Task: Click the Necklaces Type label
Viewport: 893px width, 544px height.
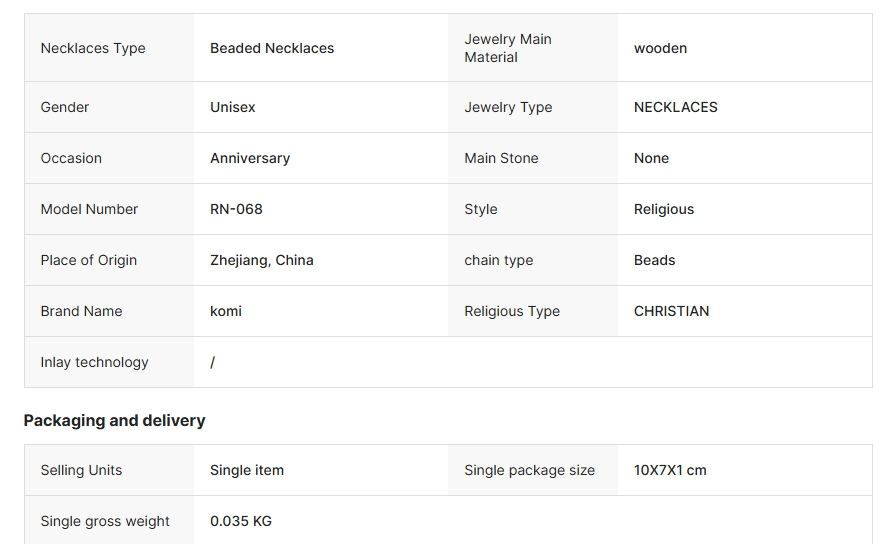Action: [x=93, y=48]
